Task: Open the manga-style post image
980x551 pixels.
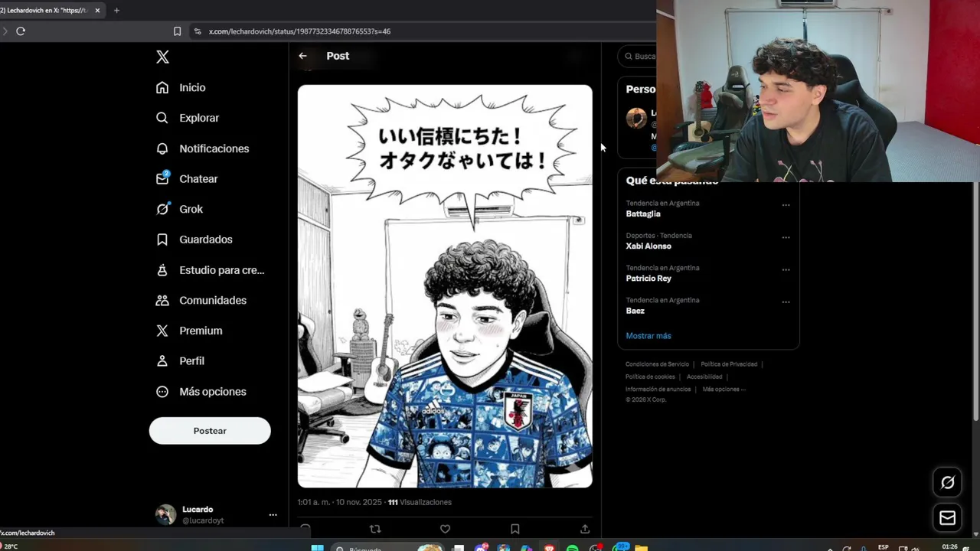Action: point(445,286)
